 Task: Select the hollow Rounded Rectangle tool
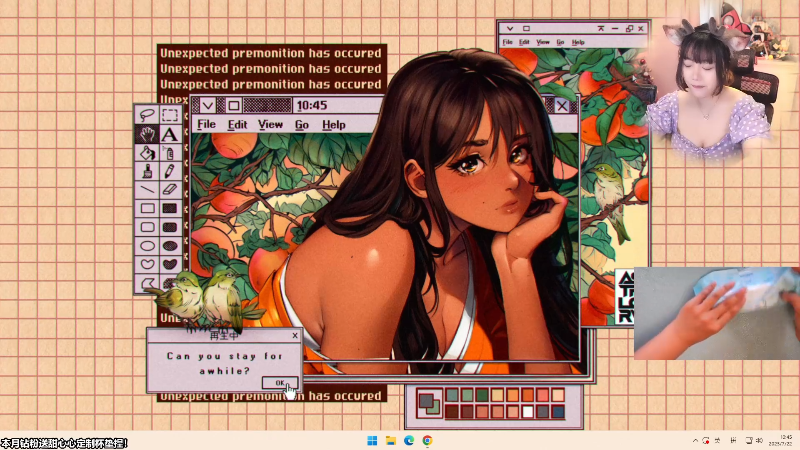[147, 227]
